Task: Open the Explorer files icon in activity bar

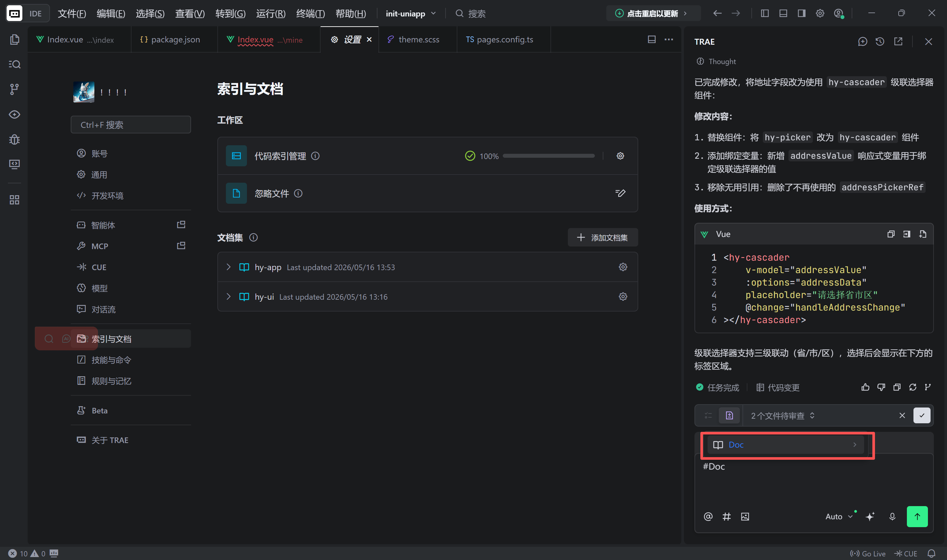Action: 14,40
